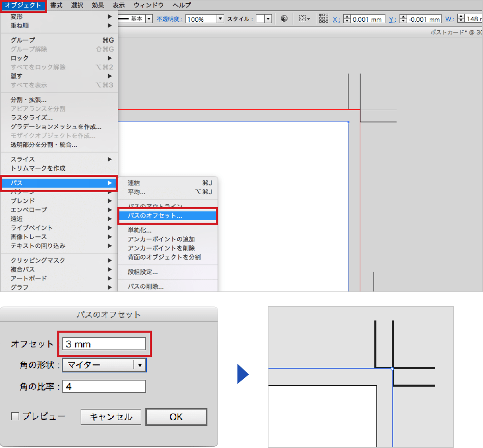Open the 不透明度 100% dropdown arrow
This screenshot has width=483, height=448.
pyautogui.click(x=220, y=19)
